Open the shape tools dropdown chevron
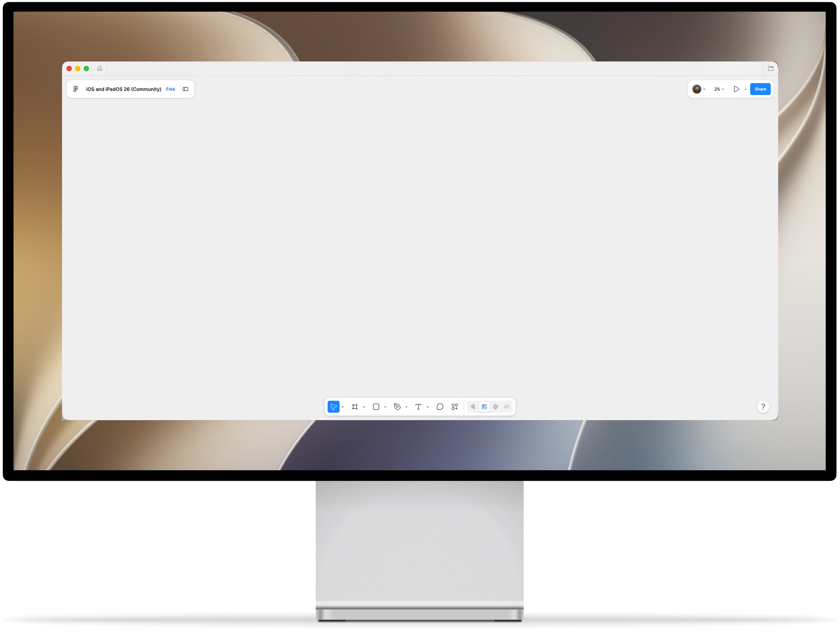The height and width of the screenshot is (633, 840). point(385,407)
